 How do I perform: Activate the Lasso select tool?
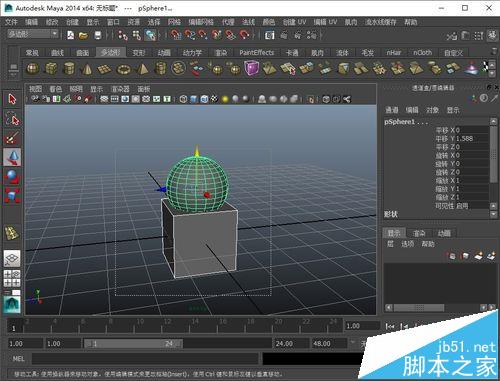[x=12, y=118]
